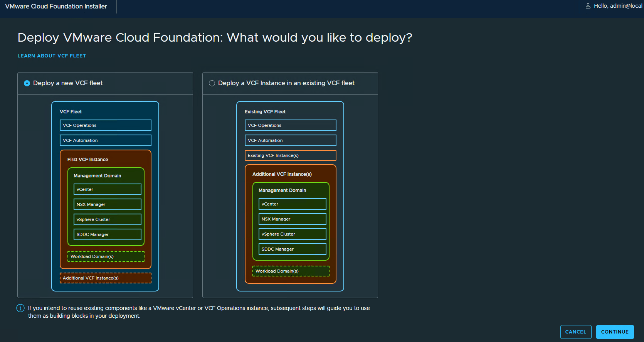The image size is (644, 342).
Task: Click the info icon beside the reuse note
Action: click(x=20, y=308)
